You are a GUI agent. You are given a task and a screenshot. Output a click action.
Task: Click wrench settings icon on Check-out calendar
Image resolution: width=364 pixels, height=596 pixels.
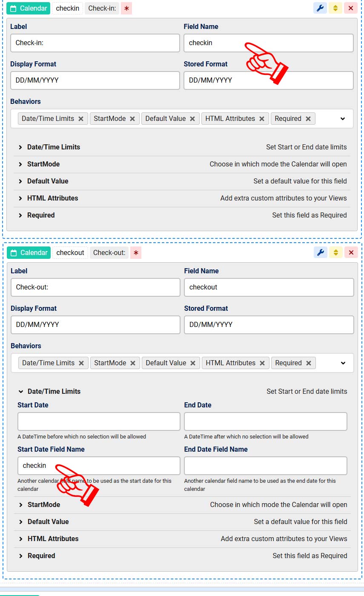(321, 252)
